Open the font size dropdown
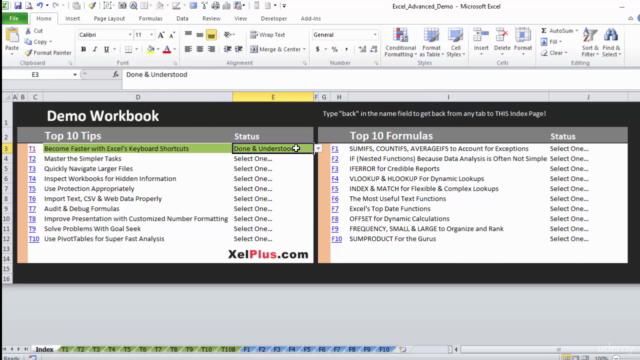This screenshot has width=640, height=360. (151, 35)
